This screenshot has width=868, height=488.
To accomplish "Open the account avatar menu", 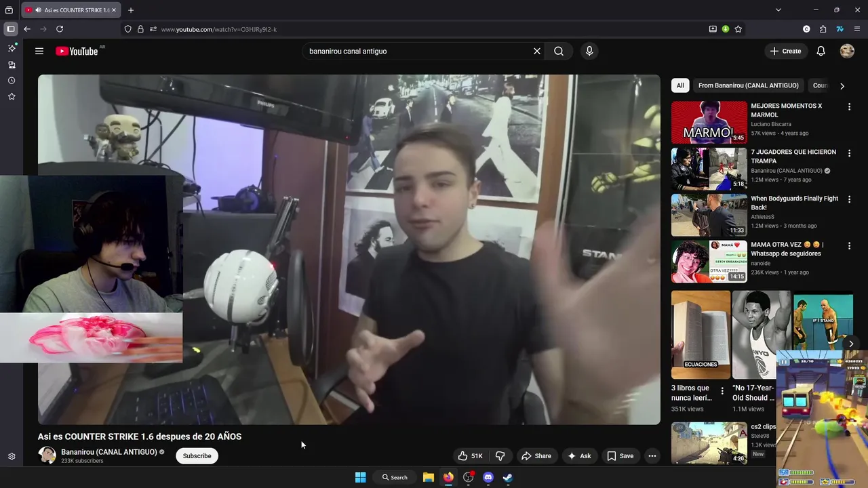I will click(847, 51).
